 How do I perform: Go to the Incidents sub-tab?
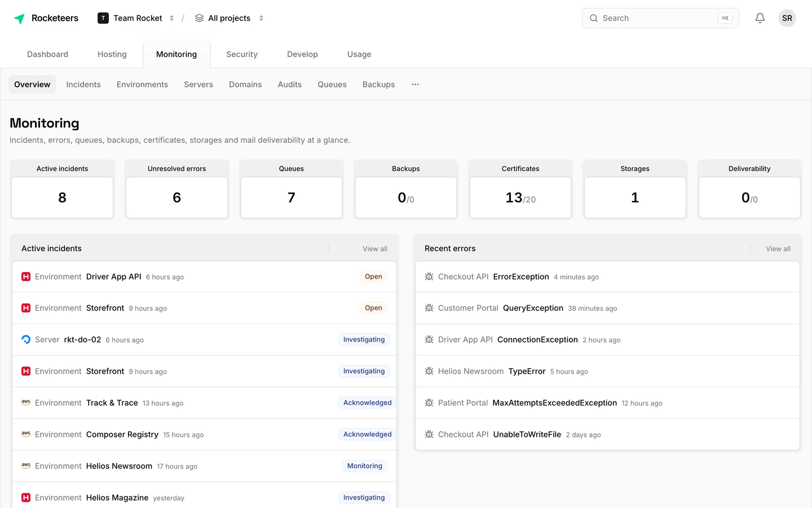(x=83, y=85)
